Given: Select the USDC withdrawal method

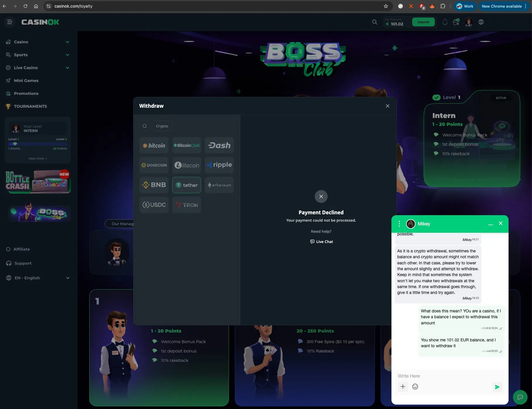Looking at the screenshot, I should 154,205.
